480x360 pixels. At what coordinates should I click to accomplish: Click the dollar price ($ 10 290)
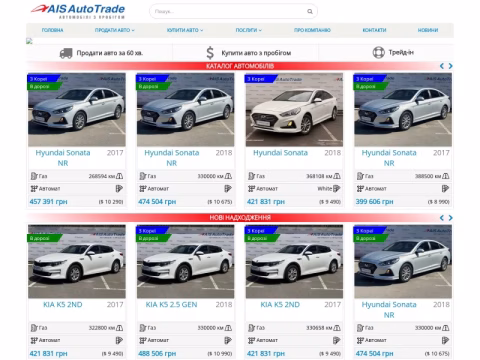click(111, 202)
